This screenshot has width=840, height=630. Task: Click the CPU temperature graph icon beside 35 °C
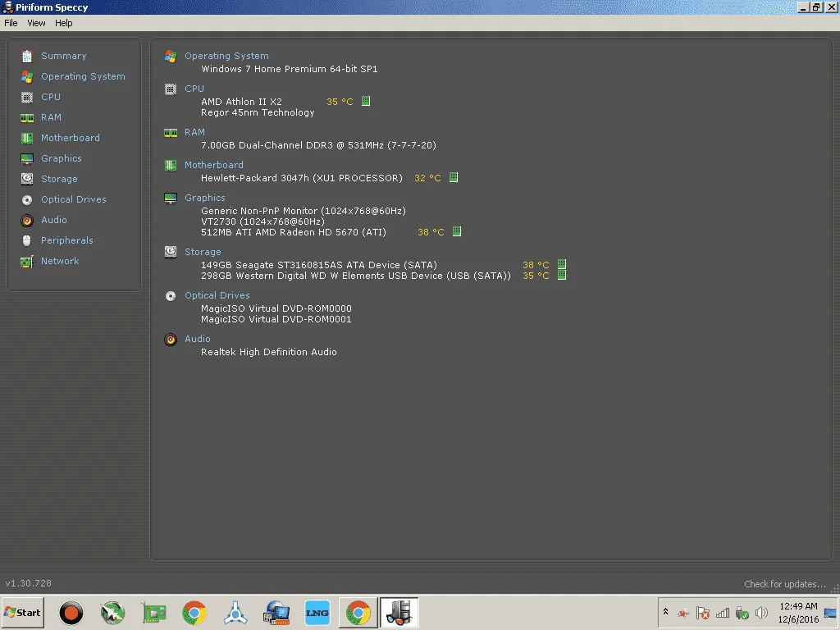[366, 101]
